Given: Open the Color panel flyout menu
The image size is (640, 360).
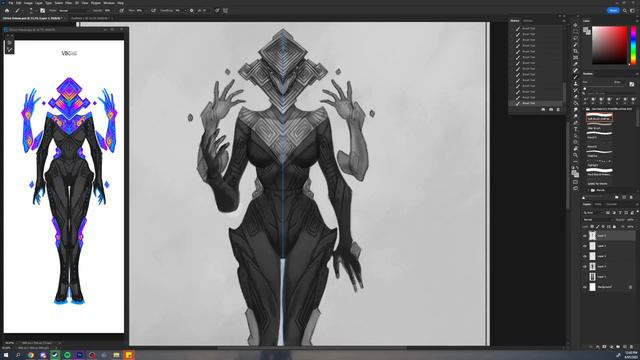Looking at the screenshot, I should (637, 20).
